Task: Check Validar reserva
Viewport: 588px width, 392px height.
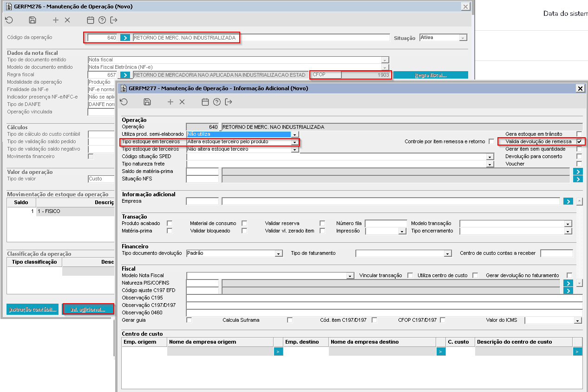Action: [322, 223]
